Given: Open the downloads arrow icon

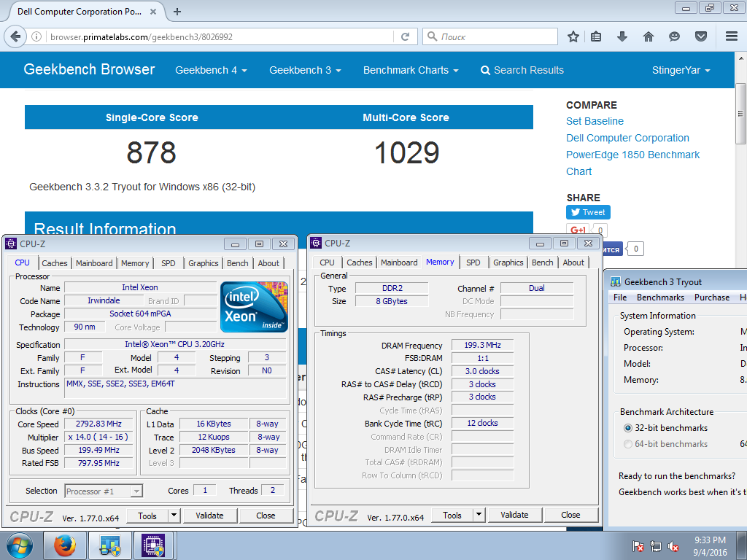Looking at the screenshot, I should 622,36.
